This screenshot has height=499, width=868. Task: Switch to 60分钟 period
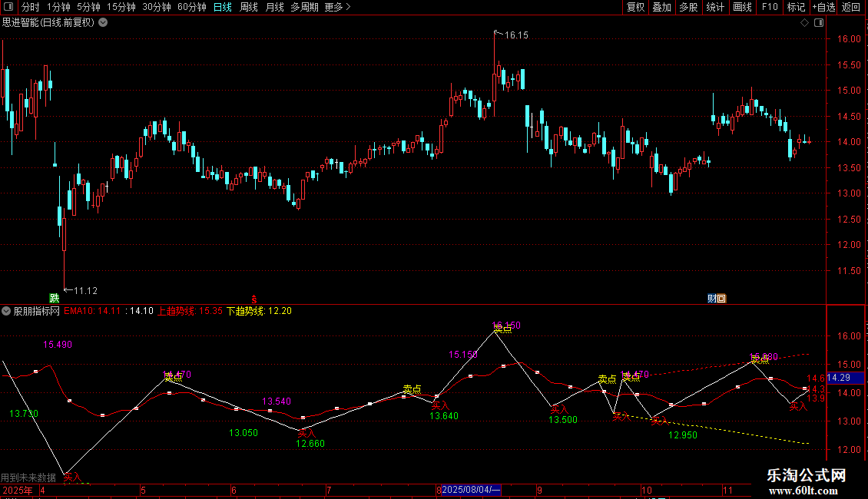192,7
